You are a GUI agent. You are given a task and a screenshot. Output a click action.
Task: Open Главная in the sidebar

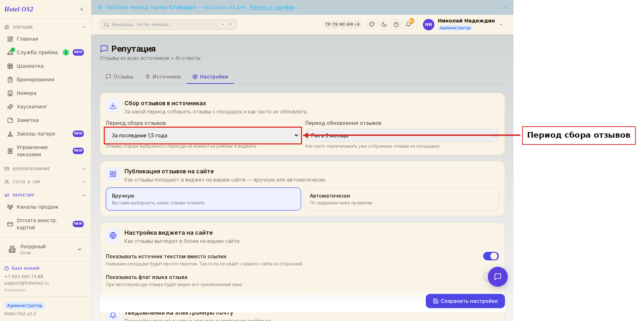coord(45,39)
